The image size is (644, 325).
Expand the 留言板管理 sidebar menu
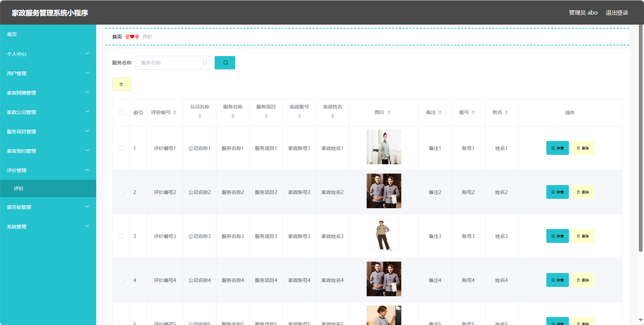coord(48,207)
